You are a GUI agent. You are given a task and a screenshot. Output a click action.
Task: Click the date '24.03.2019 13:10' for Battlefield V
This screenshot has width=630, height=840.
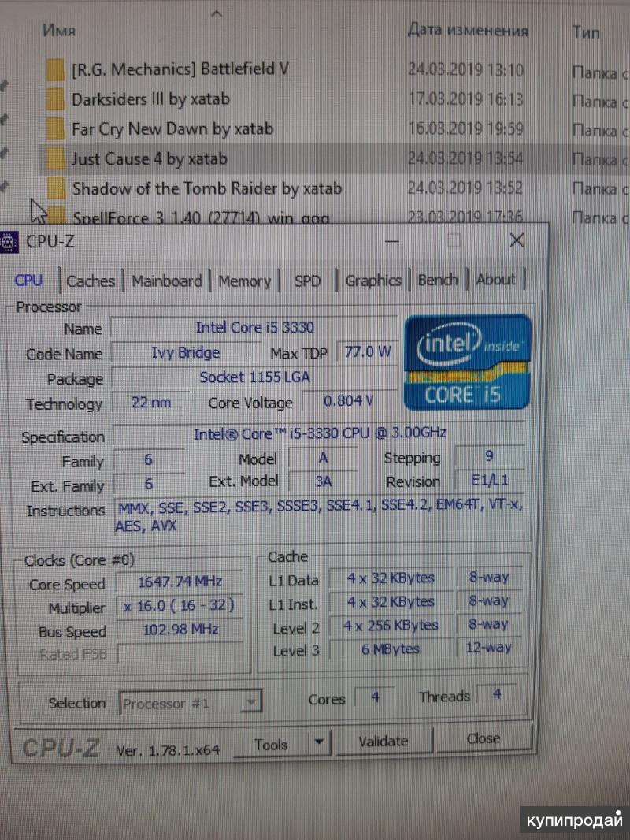click(x=465, y=69)
